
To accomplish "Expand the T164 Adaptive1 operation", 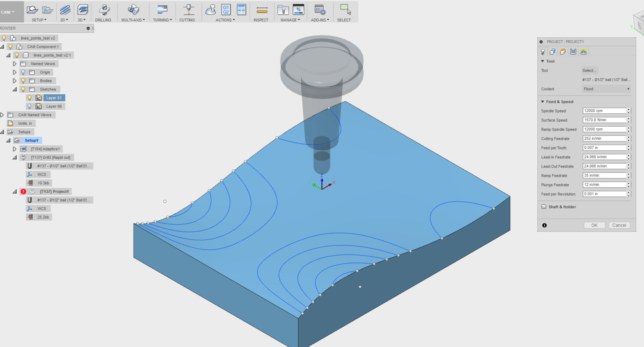I will pos(14,149).
